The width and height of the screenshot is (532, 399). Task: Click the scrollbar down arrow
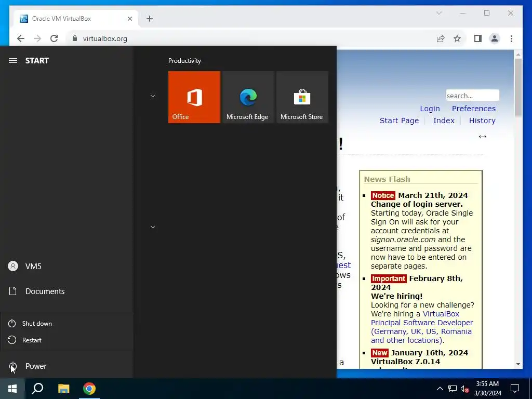(518, 364)
